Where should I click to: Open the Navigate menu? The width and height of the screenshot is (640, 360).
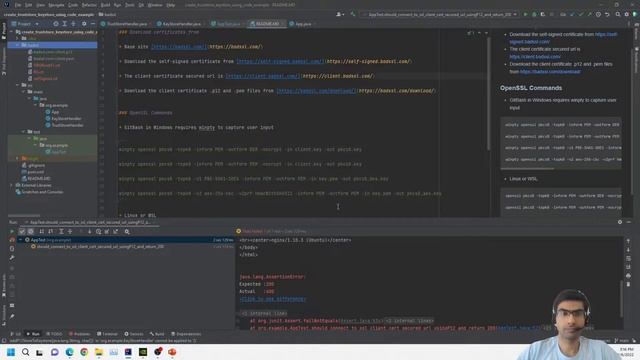click(56, 5)
